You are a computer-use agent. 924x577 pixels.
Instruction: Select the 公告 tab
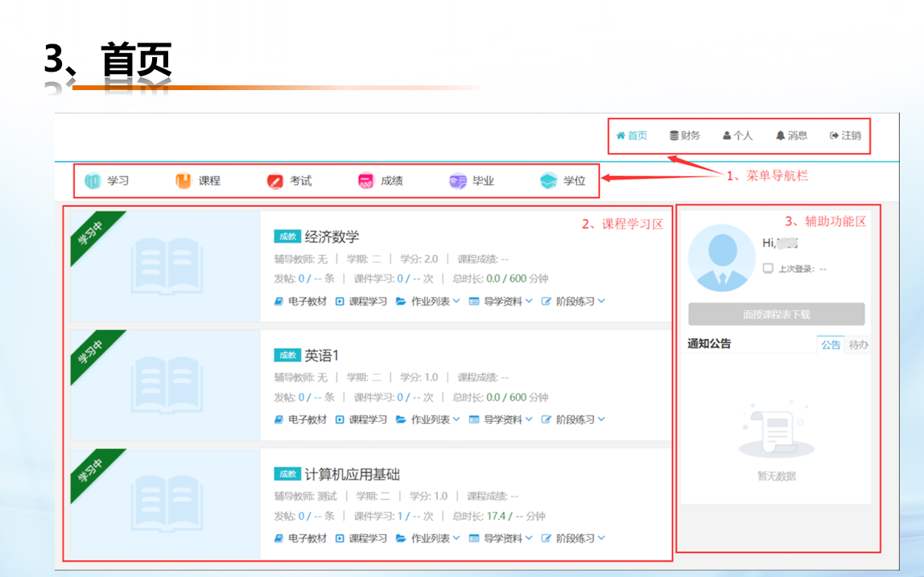click(831, 344)
